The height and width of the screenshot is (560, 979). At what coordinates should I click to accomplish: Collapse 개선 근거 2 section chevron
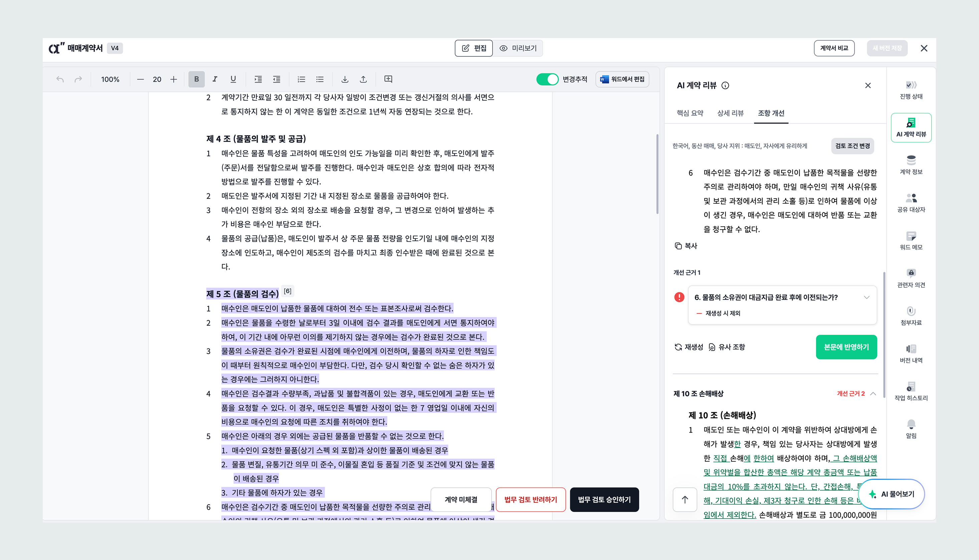[x=873, y=393]
